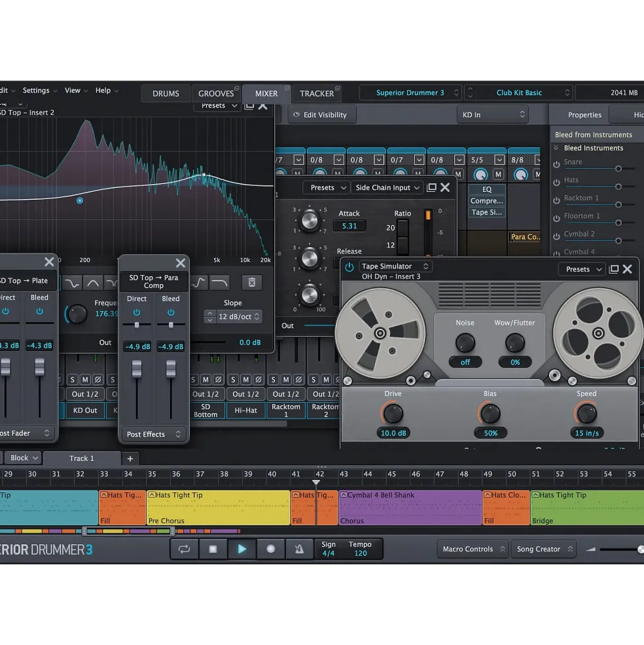Screen dimensions: 644x645
Task: Switch to the DRUMS tab
Action: (166, 94)
